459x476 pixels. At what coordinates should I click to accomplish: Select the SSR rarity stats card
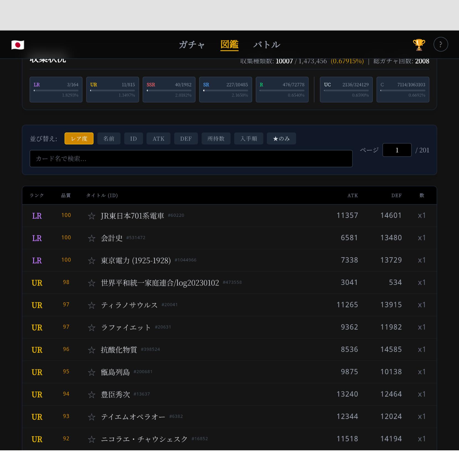coord(169,90)
